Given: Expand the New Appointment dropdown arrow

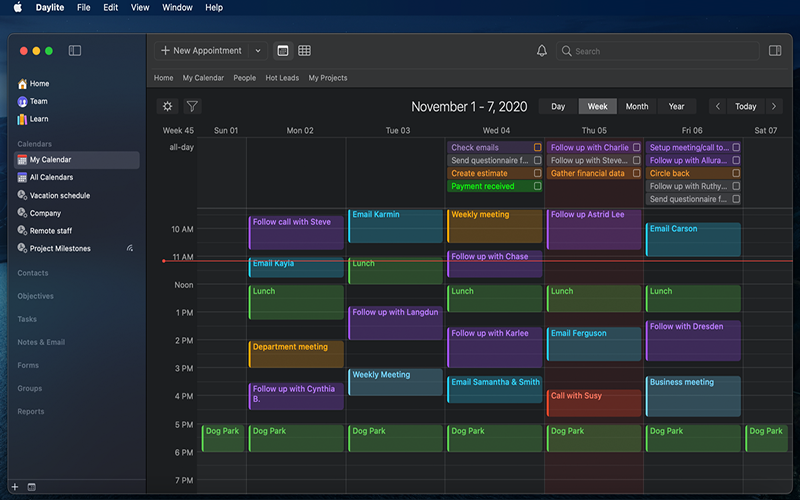Looking at the screenshot, I should [x=258, y=51].
